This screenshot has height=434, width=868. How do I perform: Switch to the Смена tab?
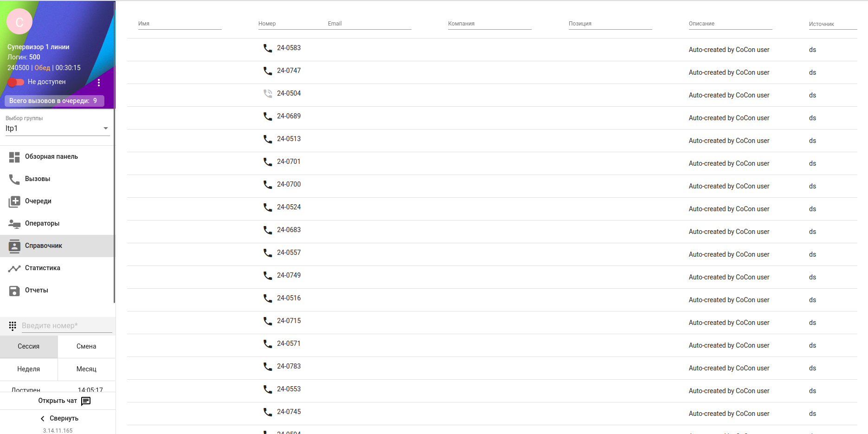click(x=86, y=346)
